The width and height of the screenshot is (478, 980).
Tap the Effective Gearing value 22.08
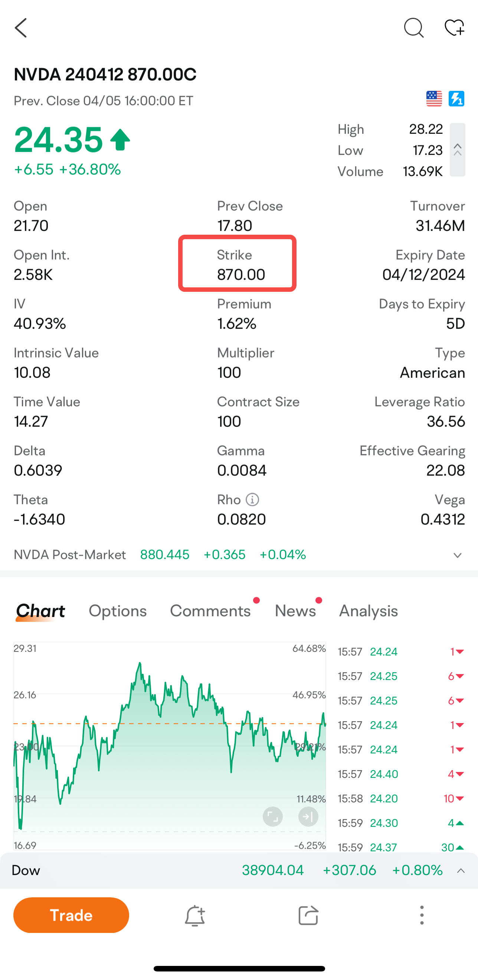446,471
